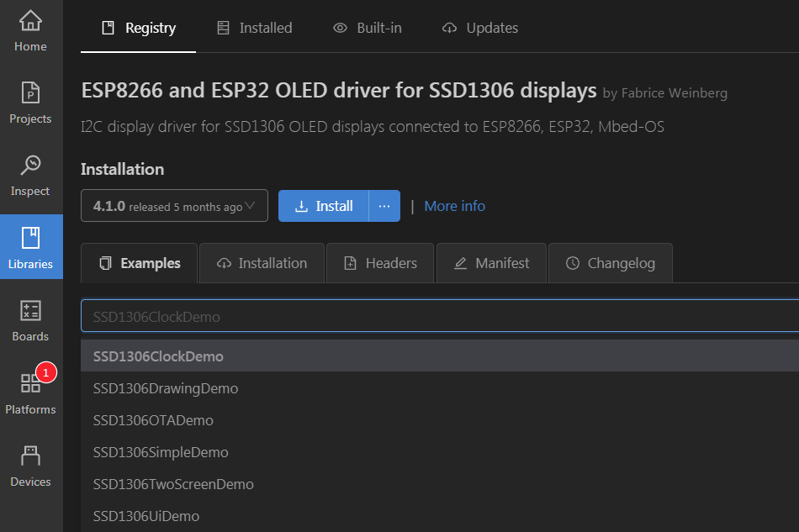Select the Manifest tab
This screenshot has width=799, height=532.
tap(492, 263)
